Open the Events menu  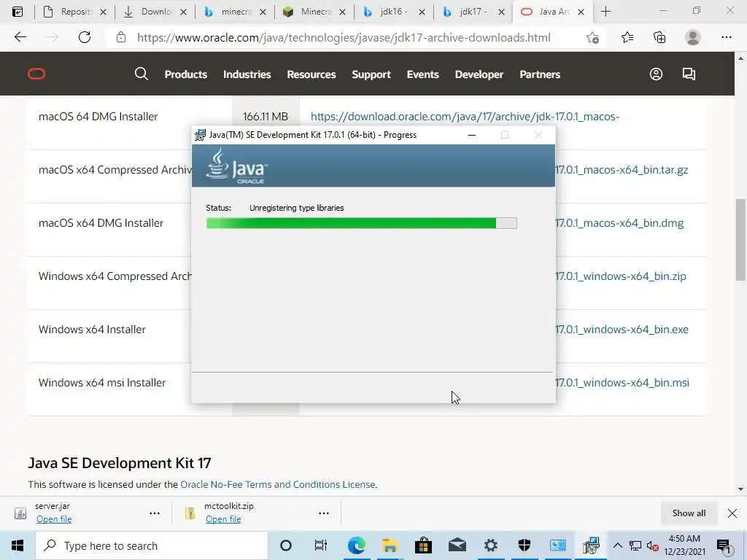pyautogui.click(x=422, y=74)
